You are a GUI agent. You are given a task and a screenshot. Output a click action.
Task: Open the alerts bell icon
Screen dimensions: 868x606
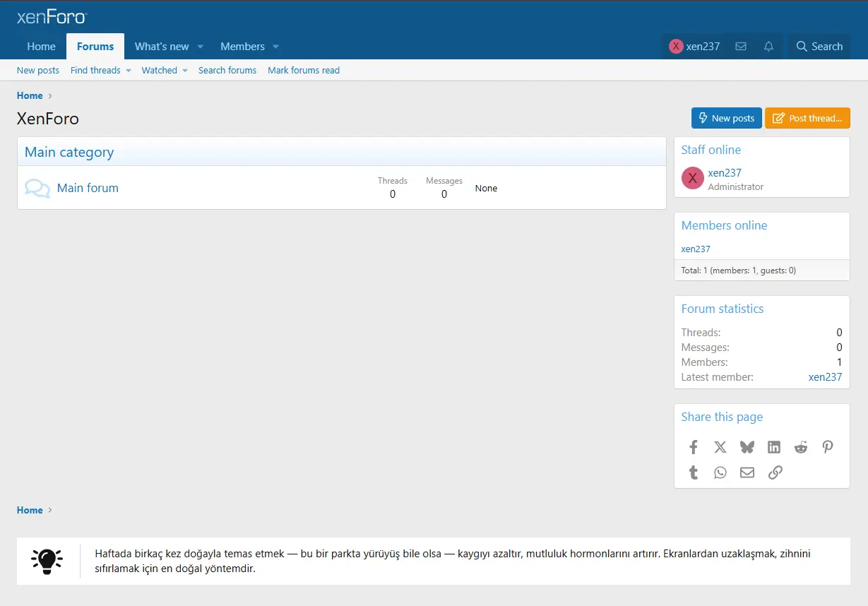[x=768, y=47]
